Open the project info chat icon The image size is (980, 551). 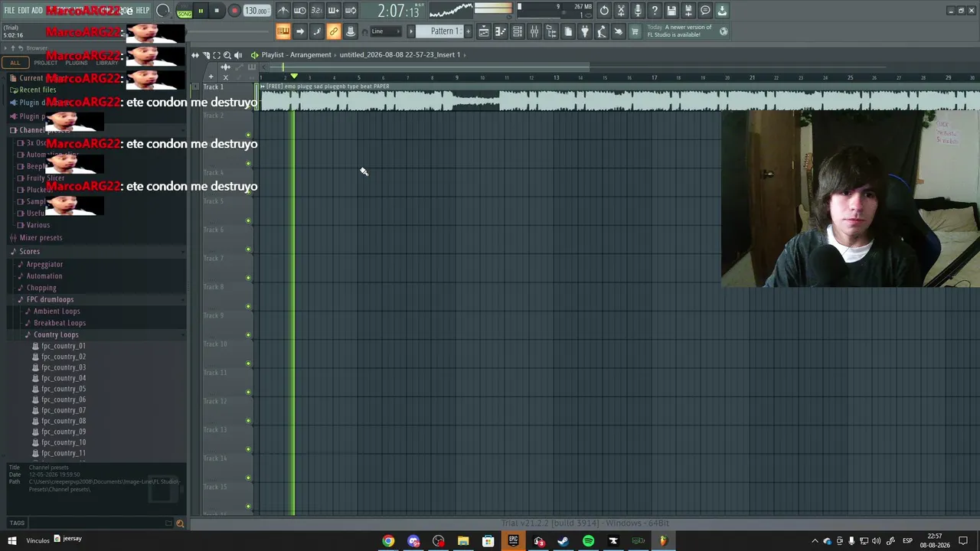(x=705, y=11)
